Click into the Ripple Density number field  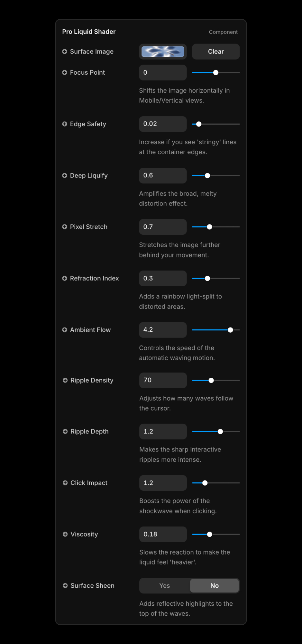(x=163, y=380)
